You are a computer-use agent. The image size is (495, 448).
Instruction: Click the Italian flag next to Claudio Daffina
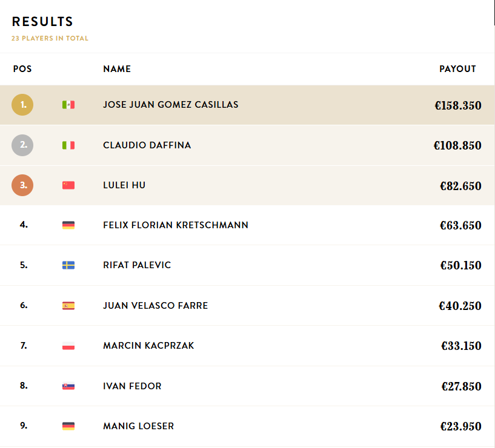[x=68, y=145]
